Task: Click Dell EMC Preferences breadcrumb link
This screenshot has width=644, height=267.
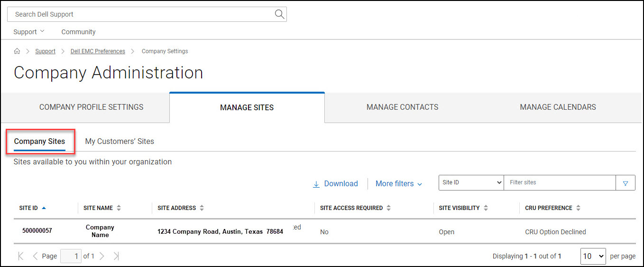Action: (x=98, y=51)
